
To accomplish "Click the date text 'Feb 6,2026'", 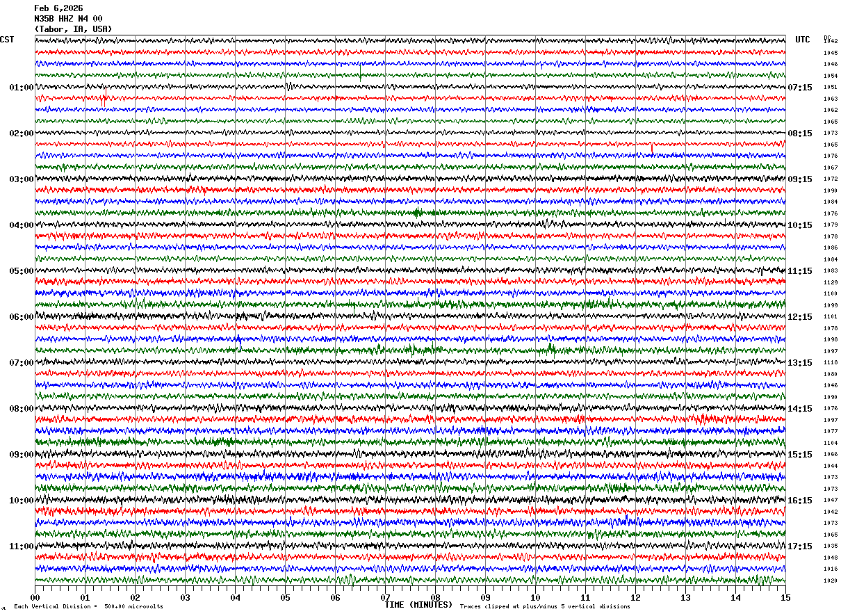I will (58, 8).
